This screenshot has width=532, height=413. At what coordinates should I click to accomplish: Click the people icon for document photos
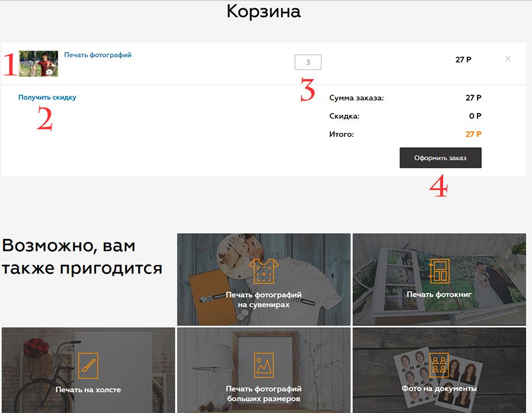point(439,365)
